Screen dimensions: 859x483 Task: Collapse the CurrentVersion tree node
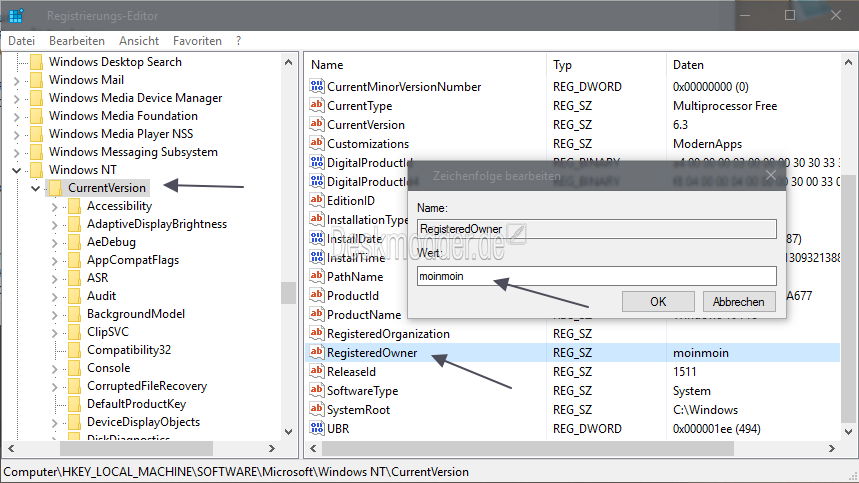pos(36,188)
